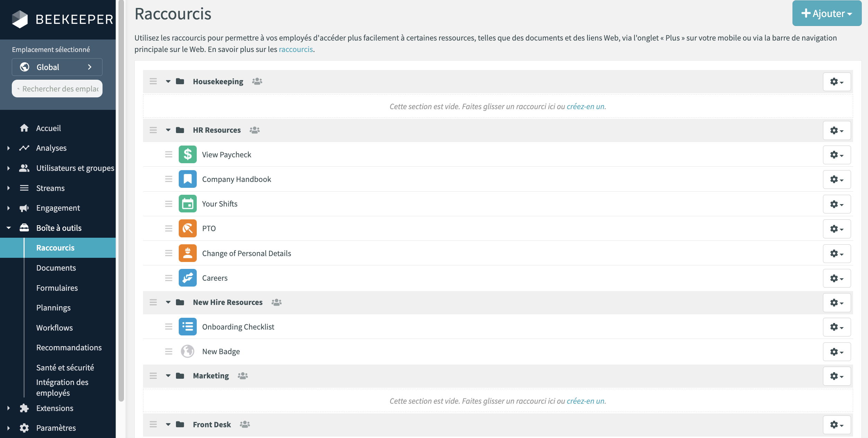868x438 pixels.
Task: Open gear menu for Marketing section
Action: [x=837, y=376]
